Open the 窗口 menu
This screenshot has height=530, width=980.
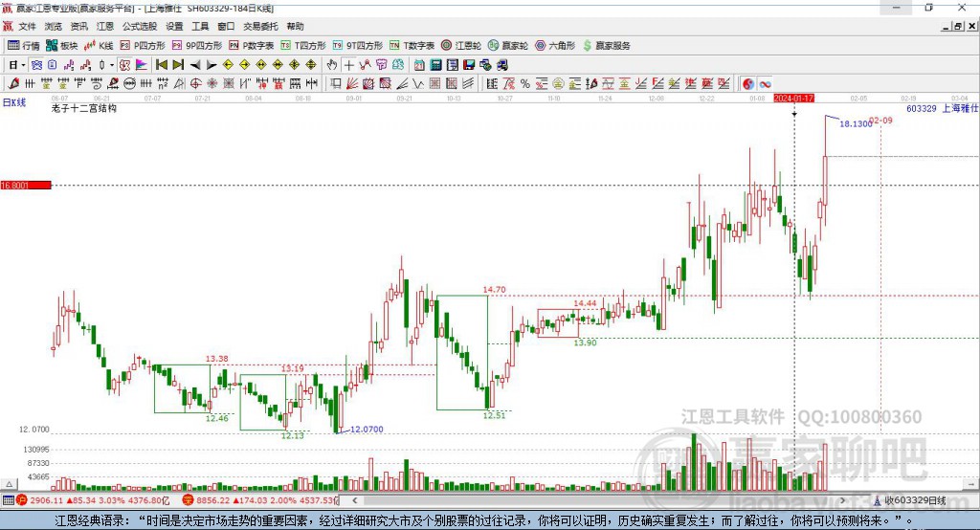[226, 26]
